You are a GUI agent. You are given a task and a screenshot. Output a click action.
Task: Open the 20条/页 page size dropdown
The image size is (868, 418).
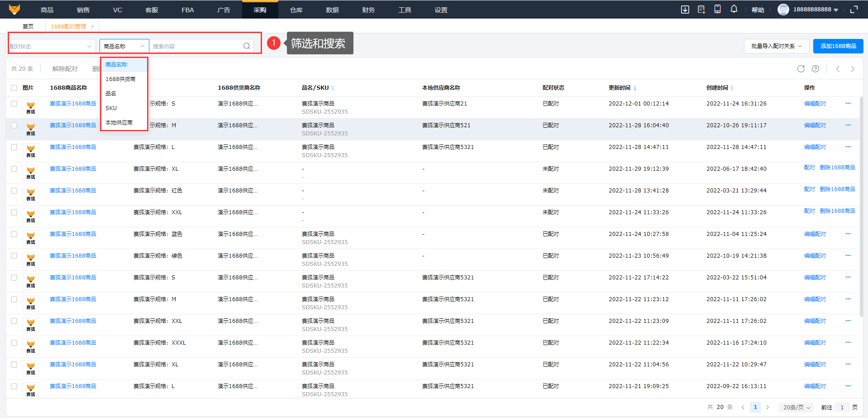click(x=796, y=407)
